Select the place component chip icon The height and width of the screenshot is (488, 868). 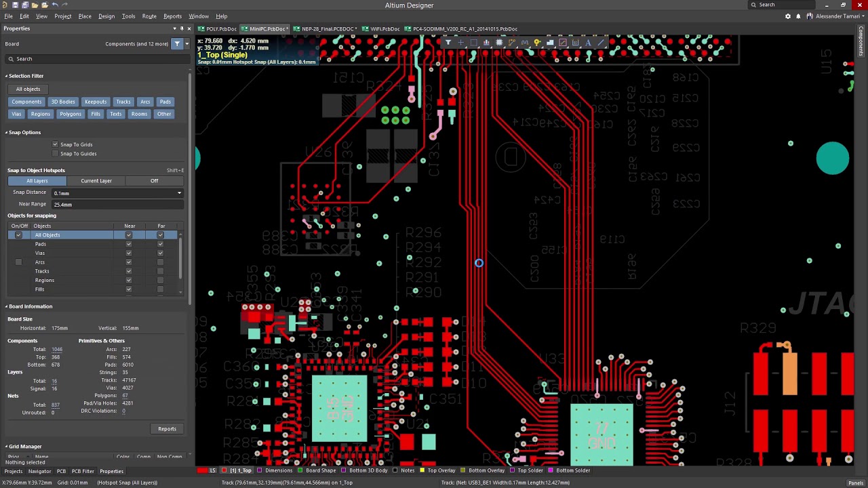499,43
